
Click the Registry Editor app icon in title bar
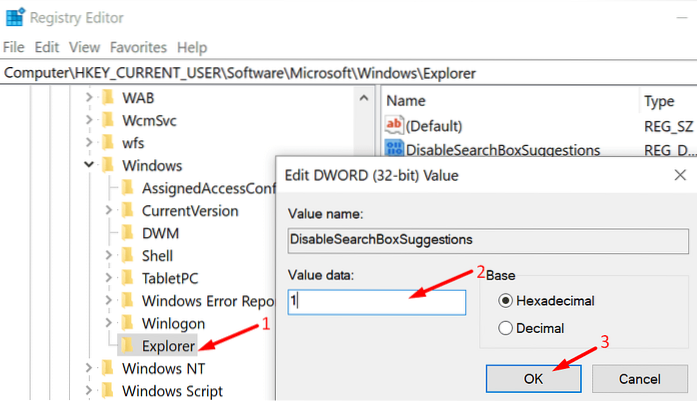(16, 16)
